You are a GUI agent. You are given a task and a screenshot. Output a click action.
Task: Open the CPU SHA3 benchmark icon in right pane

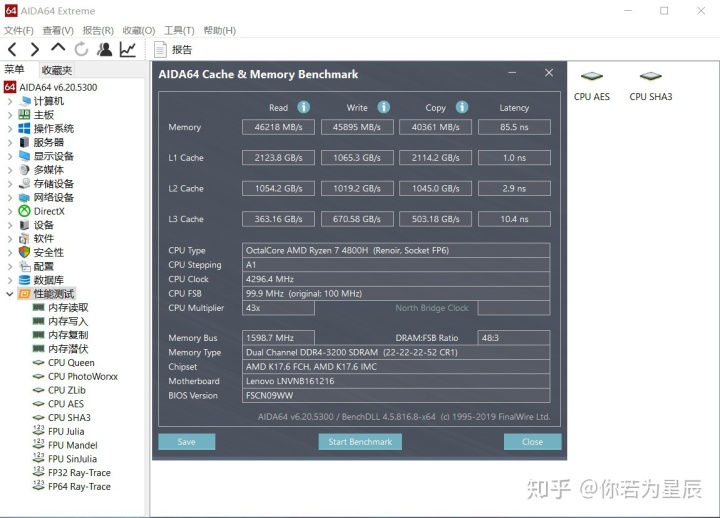point(651,86)
